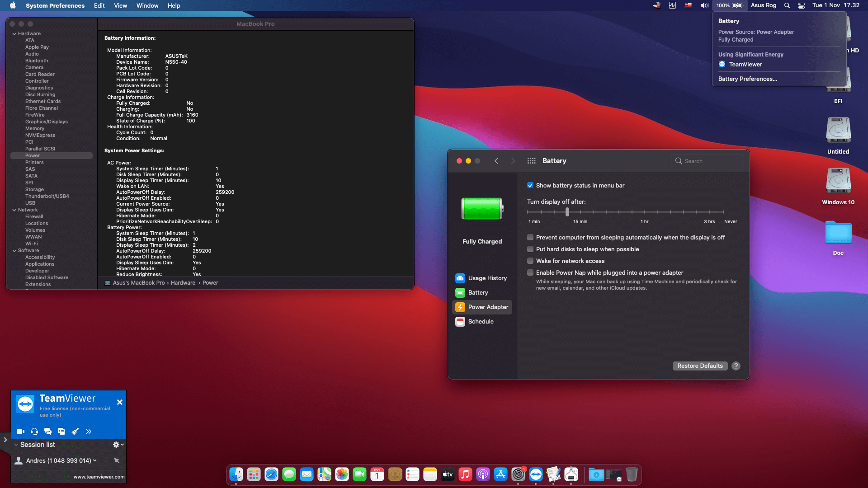Enable Wake for network access
868x488 pixels.
click(530, 261)
